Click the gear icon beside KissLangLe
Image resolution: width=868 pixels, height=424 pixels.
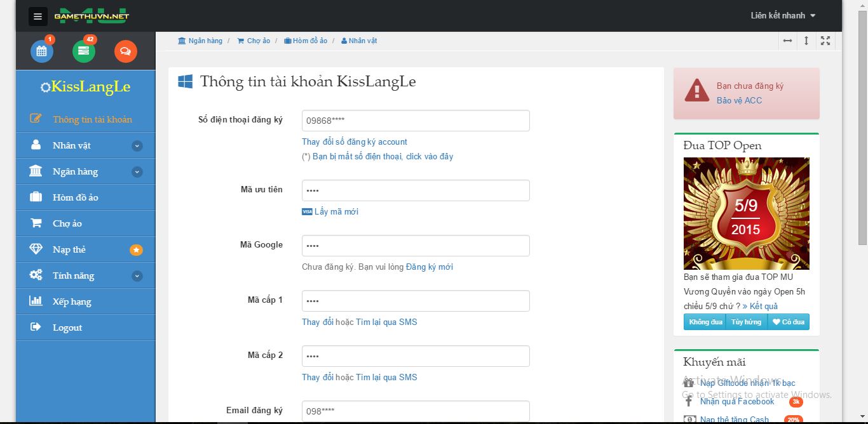[45, 88]
